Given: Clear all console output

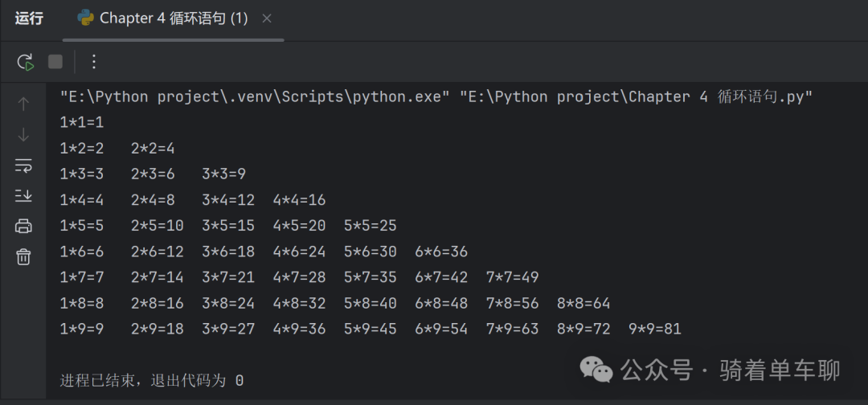Looking at the screenshot, I should point(23,256).
